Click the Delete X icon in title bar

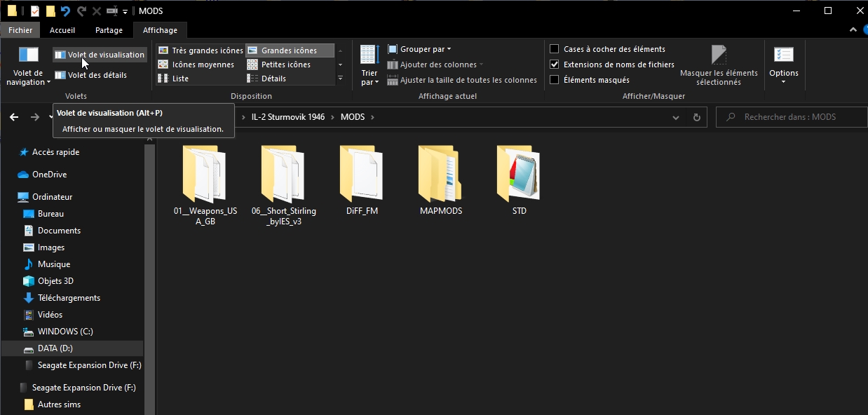click(97, 11)
